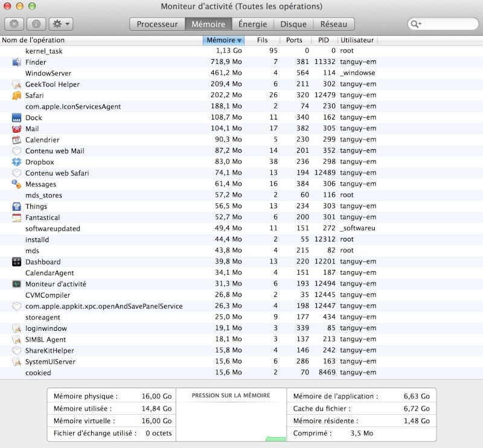Click the process info toolbar button

36,24
